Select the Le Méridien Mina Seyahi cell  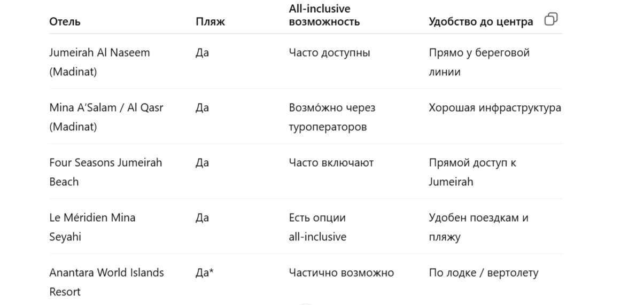(x=92, y=227)
